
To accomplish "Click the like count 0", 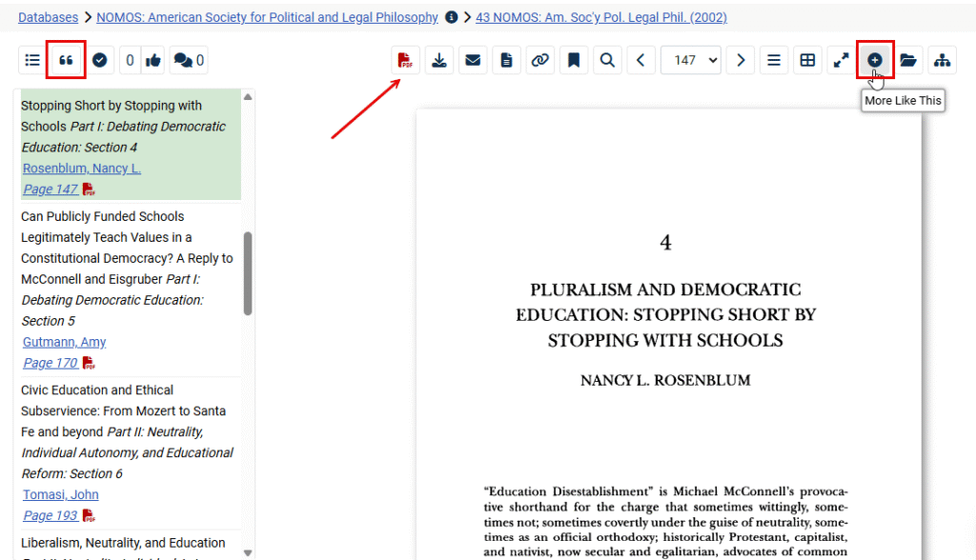I will pyautogui.click(x=130, y=60).
